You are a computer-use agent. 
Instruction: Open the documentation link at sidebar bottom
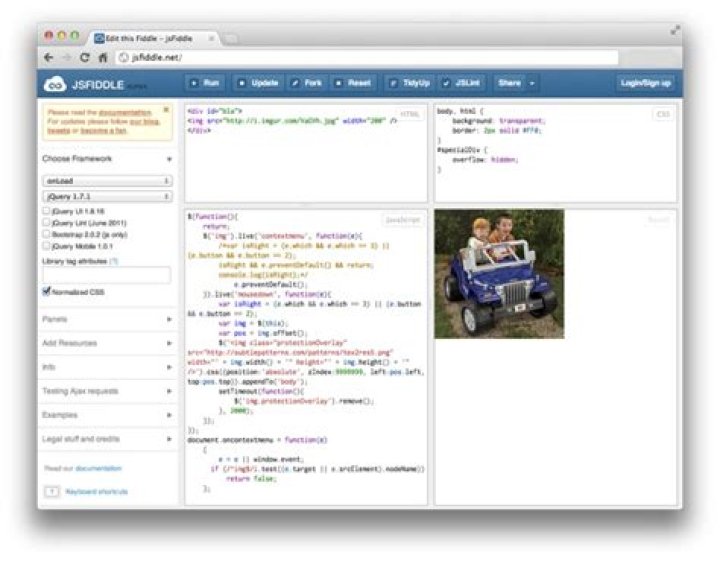click(x=98, y=468)
